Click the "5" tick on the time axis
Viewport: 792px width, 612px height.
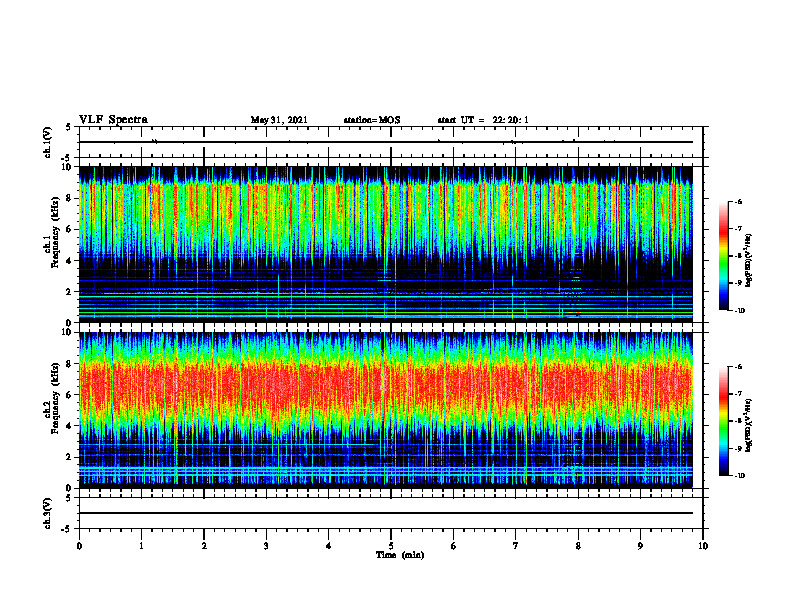click(x=391, y=546)
